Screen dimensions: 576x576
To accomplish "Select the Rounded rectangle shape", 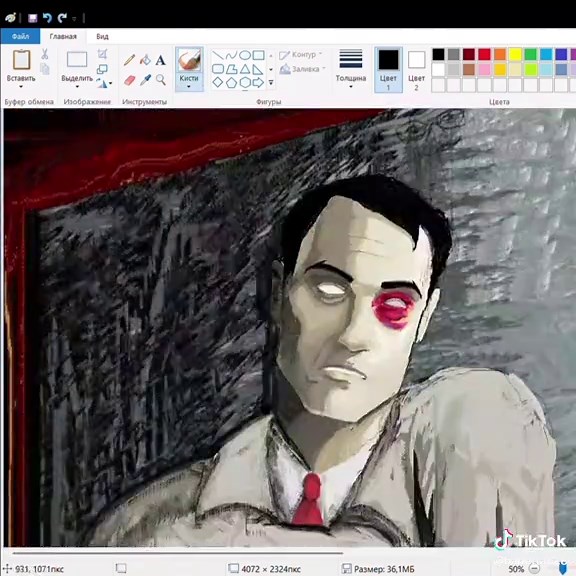I will (x=218, y=69).
